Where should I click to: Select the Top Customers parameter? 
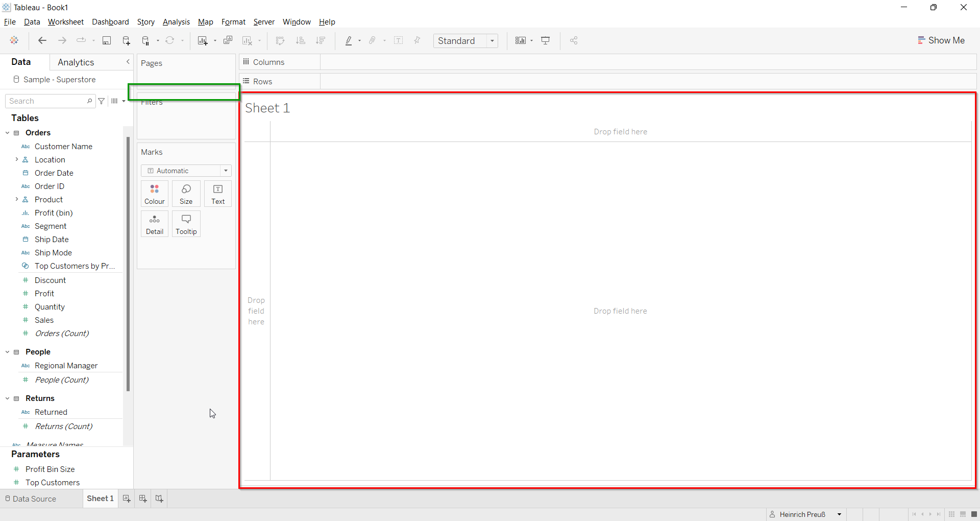[x=53, y=483]
